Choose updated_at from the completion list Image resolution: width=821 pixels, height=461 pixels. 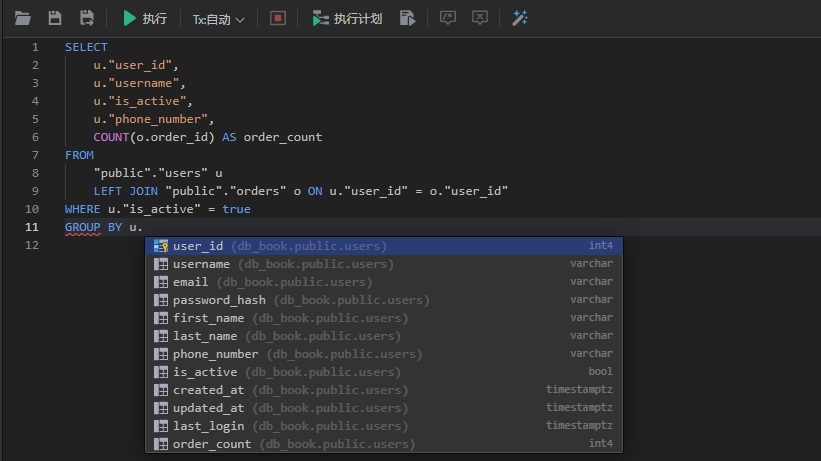coord(384,408)
